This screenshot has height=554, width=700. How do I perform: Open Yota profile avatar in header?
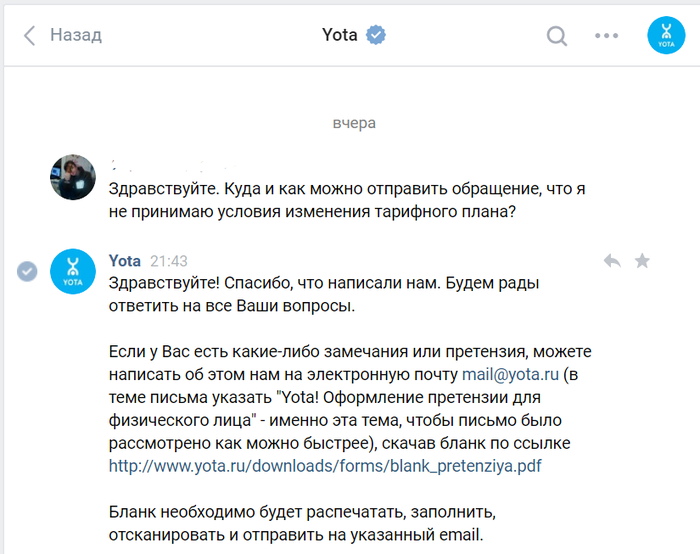[666, 36]
